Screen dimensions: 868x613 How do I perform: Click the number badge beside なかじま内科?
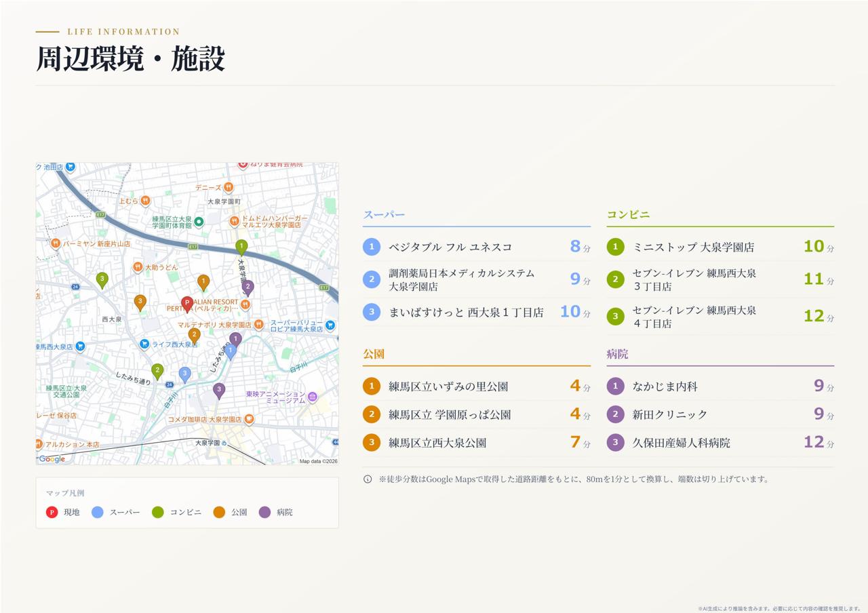pyautogui.click(x=615, y=387)
